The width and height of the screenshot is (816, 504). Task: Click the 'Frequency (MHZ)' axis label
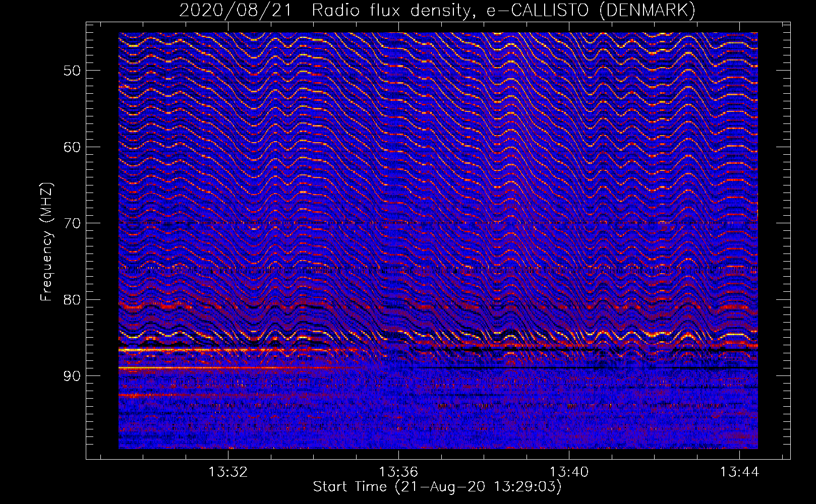coord(46,242)
